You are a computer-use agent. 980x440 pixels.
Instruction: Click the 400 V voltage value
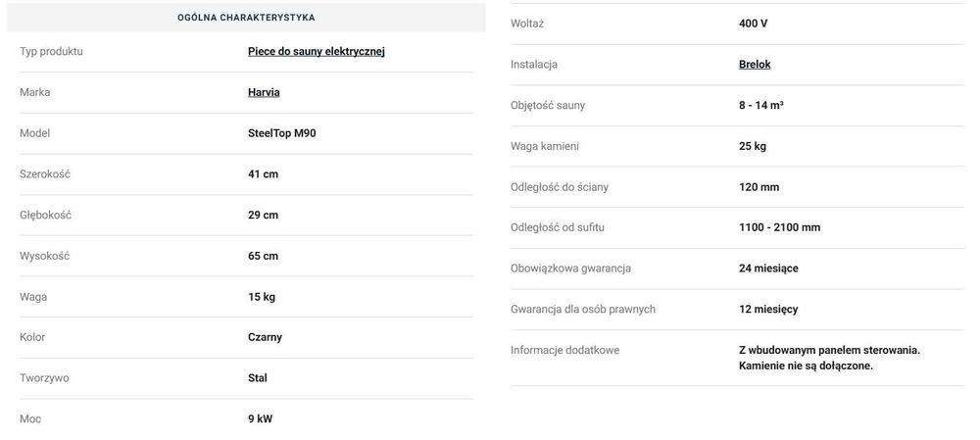click(x=755, y=24)
